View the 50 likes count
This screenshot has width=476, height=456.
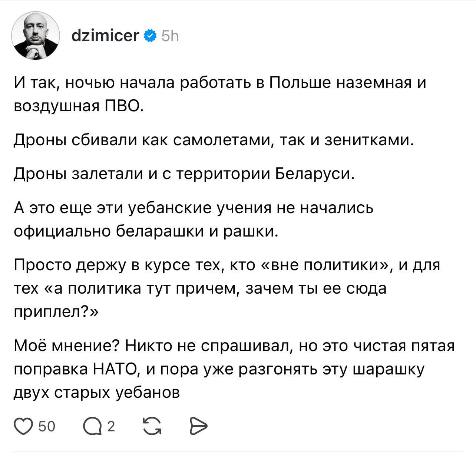[47, 427]
